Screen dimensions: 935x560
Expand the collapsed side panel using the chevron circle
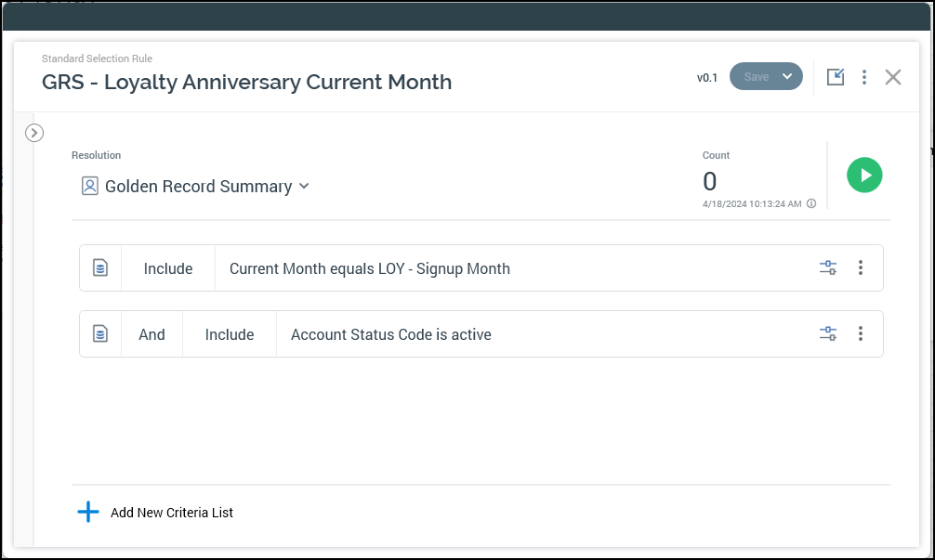[x=34, y=133]
